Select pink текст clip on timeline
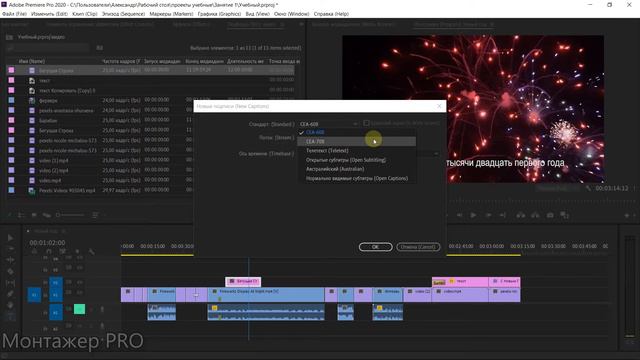This screenshot has height=360, width=640. point(460,281)
